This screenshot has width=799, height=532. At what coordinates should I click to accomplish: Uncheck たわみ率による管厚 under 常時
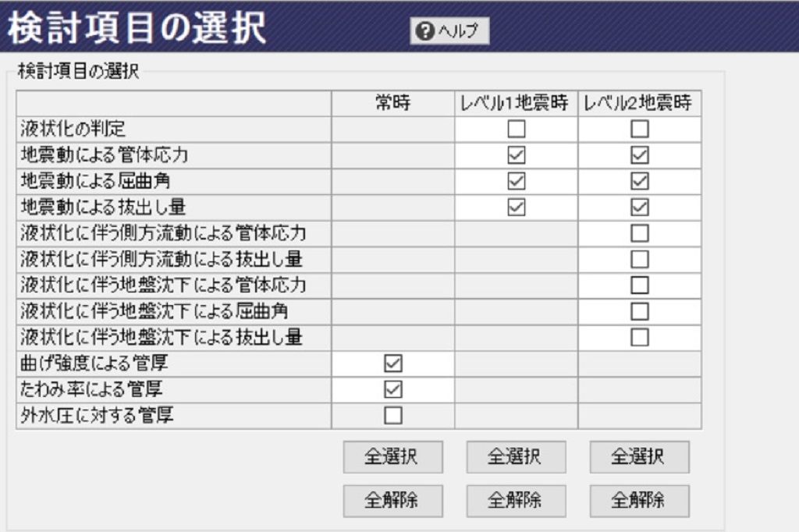tap(393, 389)
